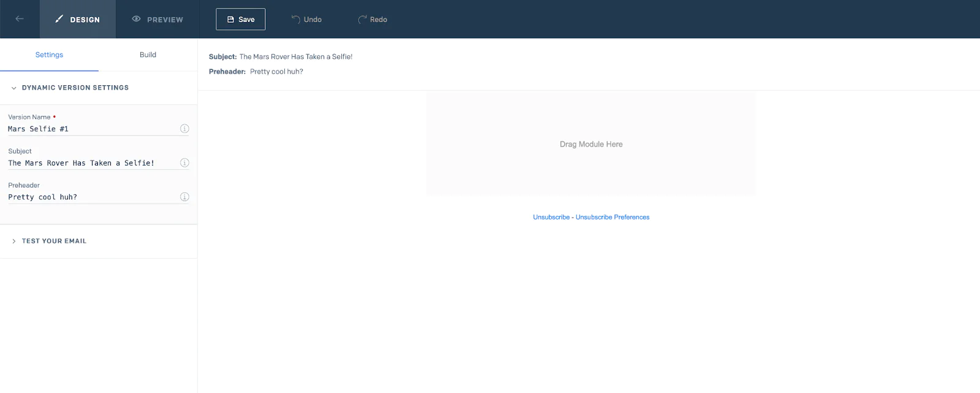Click the back arrow icon
The image size is (980, 393).
(x=20, y=19)
